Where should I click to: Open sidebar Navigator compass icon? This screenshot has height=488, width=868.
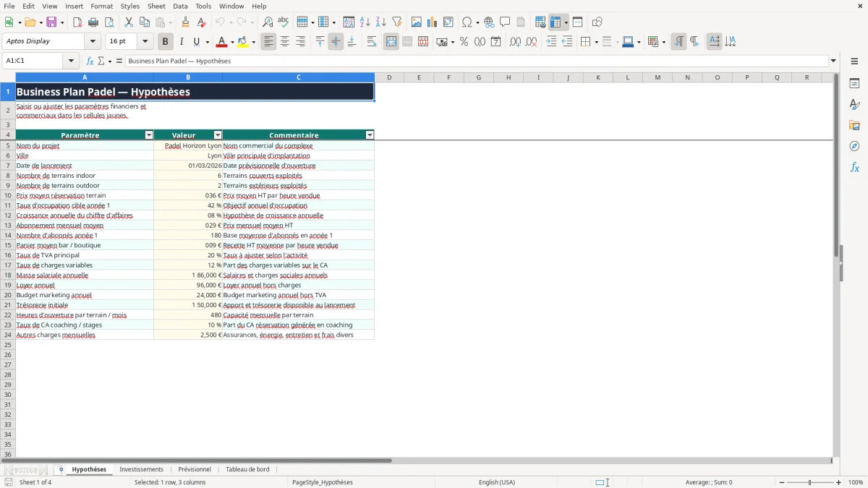point(854,146)
